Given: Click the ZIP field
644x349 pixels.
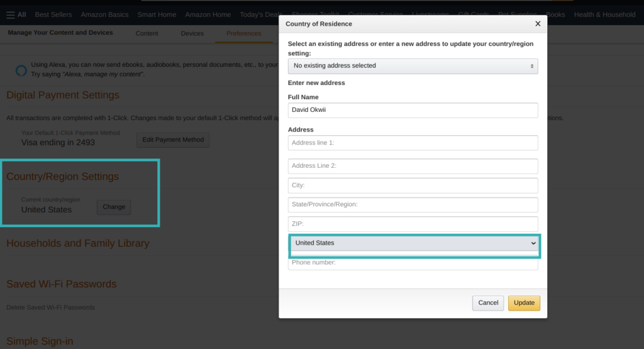Looking at the screenshot, I should (x=413, y=224).
